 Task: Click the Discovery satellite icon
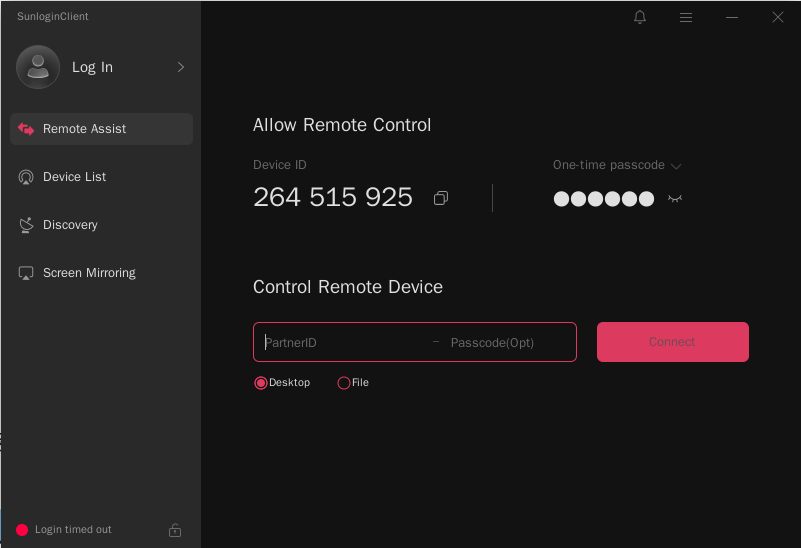point(26,225)
